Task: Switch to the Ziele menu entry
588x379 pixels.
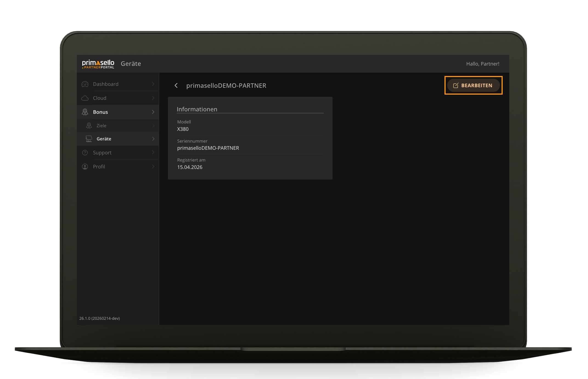Action: 101,125
